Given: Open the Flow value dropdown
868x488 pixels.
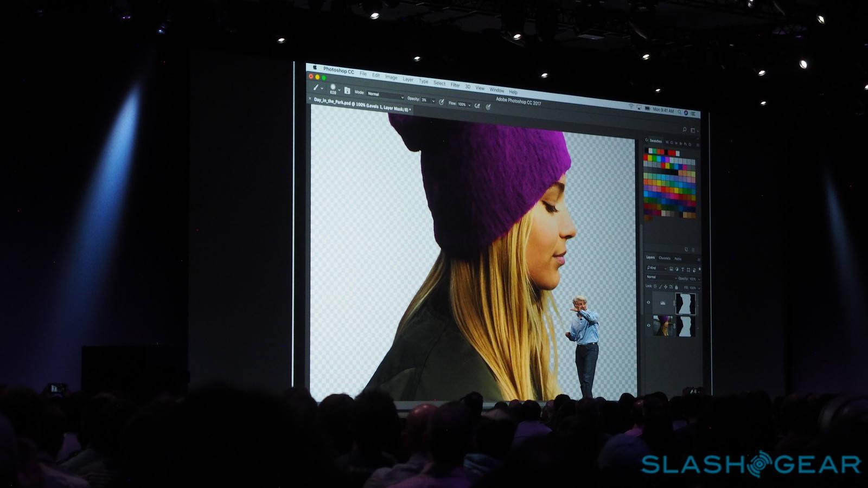Looking at the screenshot, I should (464, 104).
